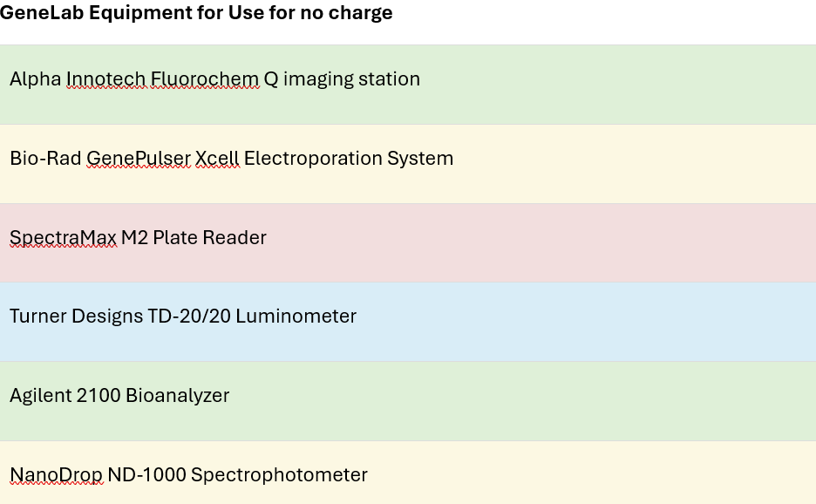Click the underlined word 'GenePulser'
816x504 pixels.
pos(138,159)
